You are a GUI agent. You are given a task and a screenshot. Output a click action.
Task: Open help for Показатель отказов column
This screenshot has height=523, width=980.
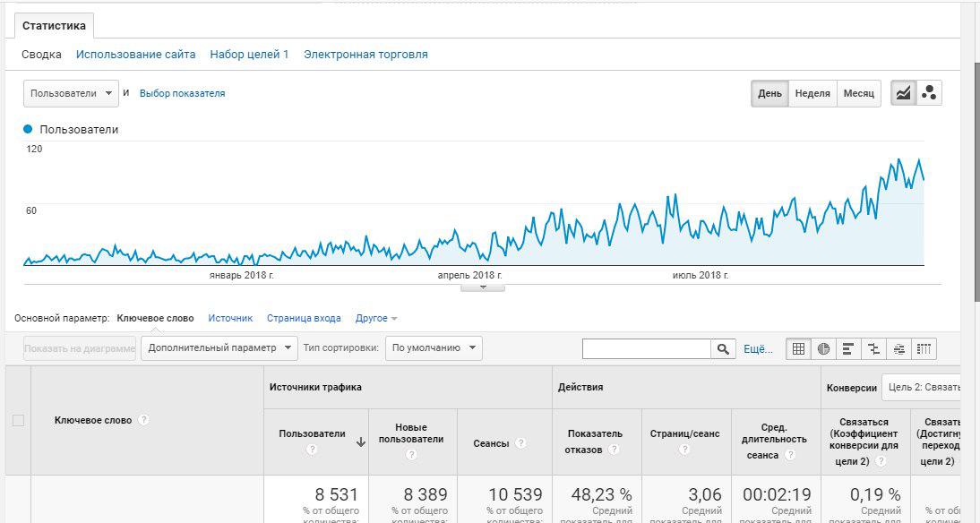click(614, 450)
